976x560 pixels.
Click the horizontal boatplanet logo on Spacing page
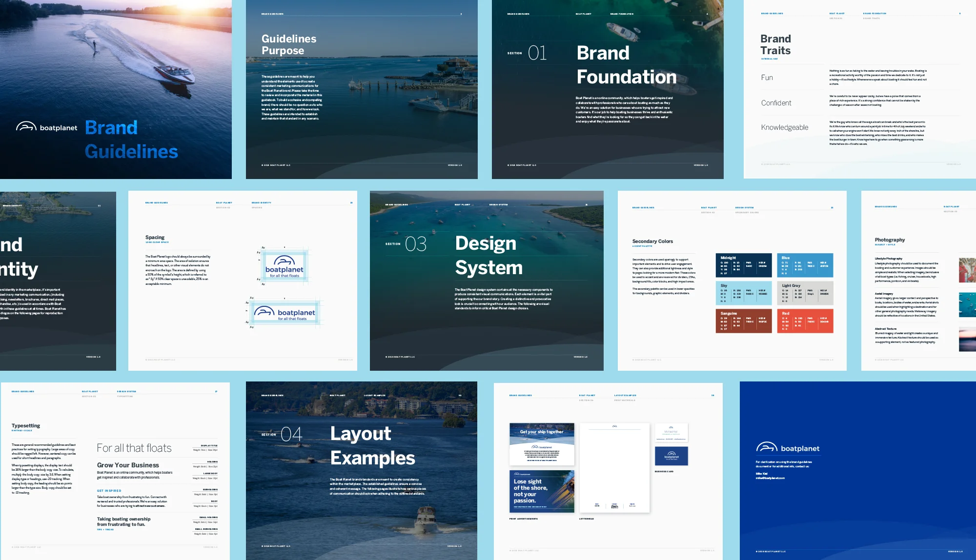tap(285, 313)
